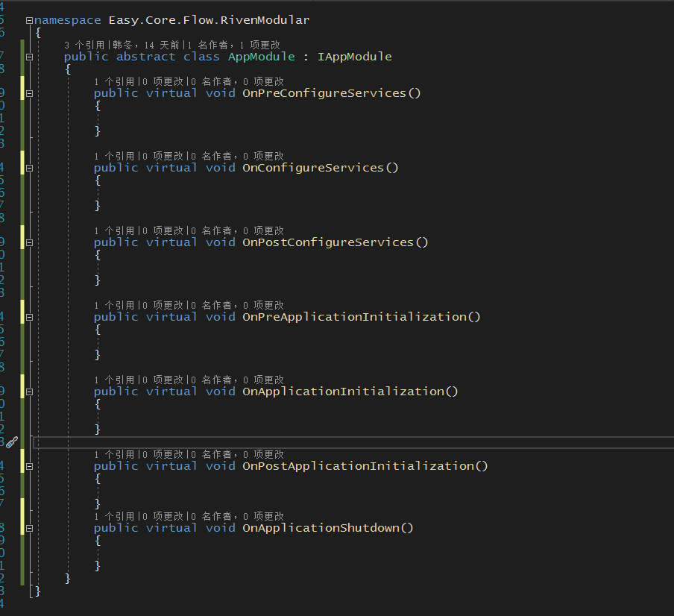Collapse the OnApplicationInitialization method
The width and height of the screenshot is (674, 616).
coord(29,392)
